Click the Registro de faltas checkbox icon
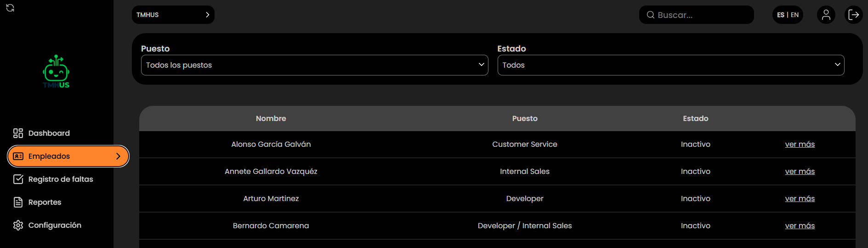The width and height of the screenshot is (868, 248). click(x=18, y=179)
